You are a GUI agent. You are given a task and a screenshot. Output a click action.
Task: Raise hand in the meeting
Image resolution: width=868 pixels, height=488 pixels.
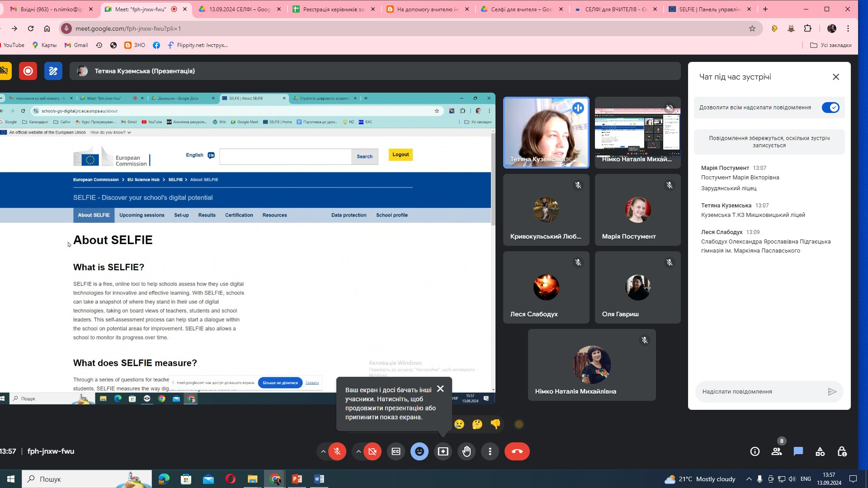pos(467,451)
